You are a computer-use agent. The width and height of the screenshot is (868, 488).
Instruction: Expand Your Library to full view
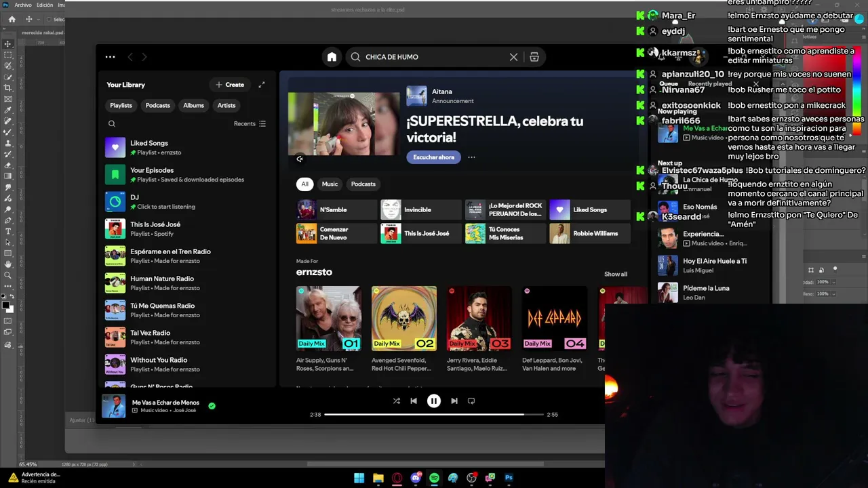[x=262, y=85]
